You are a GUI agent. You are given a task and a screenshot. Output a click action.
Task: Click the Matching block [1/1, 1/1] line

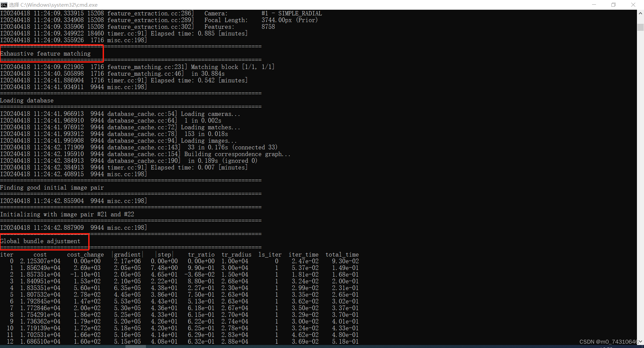[138, 66]
